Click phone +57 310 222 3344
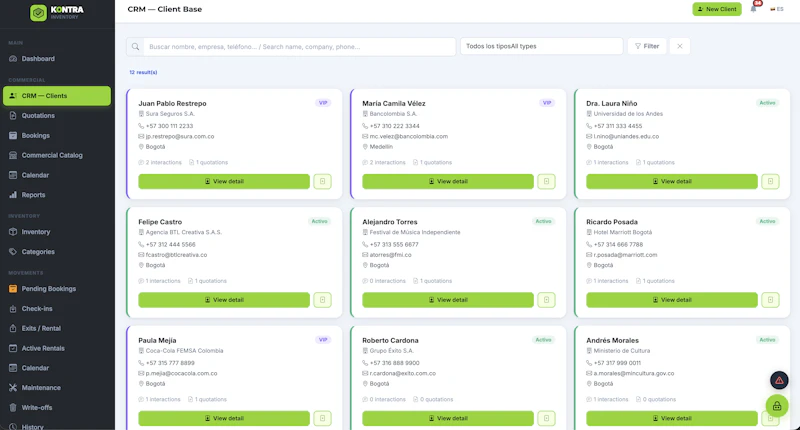The width and height of the screenshot is (800, 430). [x=394, y=126]
